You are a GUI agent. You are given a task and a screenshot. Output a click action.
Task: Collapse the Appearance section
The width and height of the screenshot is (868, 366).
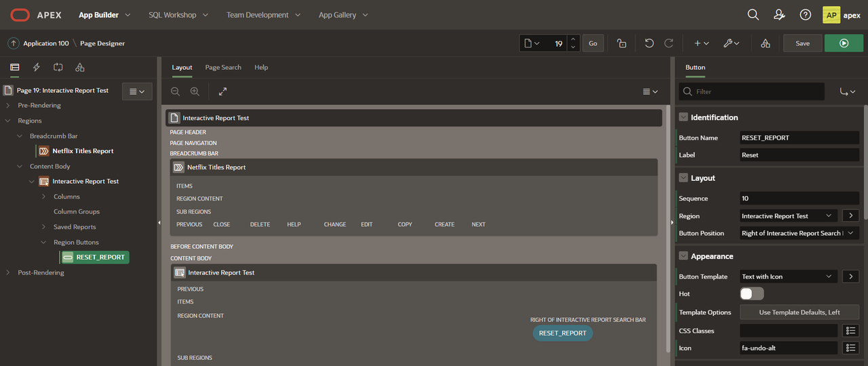(x=684, y=256)
